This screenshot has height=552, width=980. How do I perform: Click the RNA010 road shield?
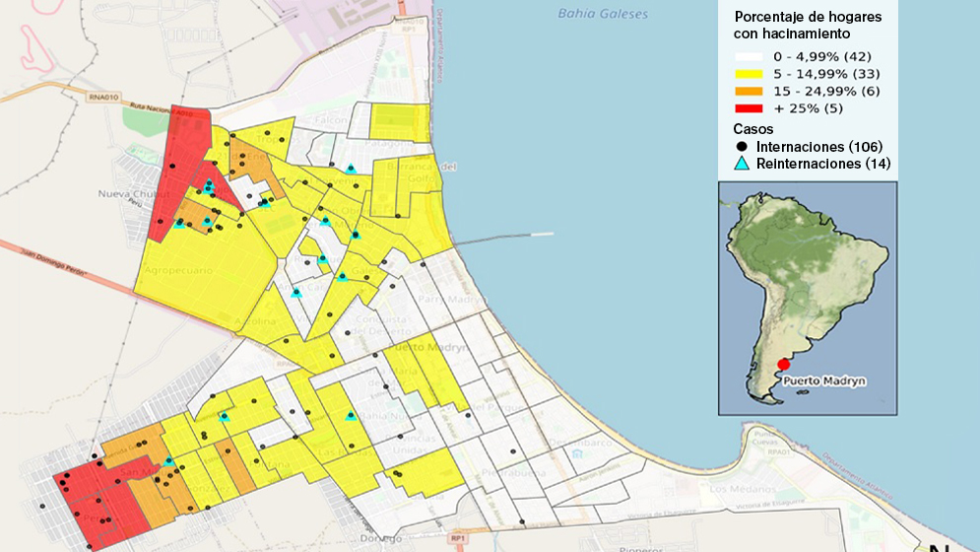(105, 97)
